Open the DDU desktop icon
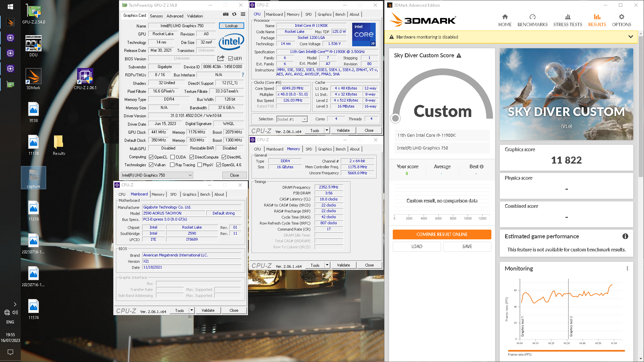 coord(34,46)
